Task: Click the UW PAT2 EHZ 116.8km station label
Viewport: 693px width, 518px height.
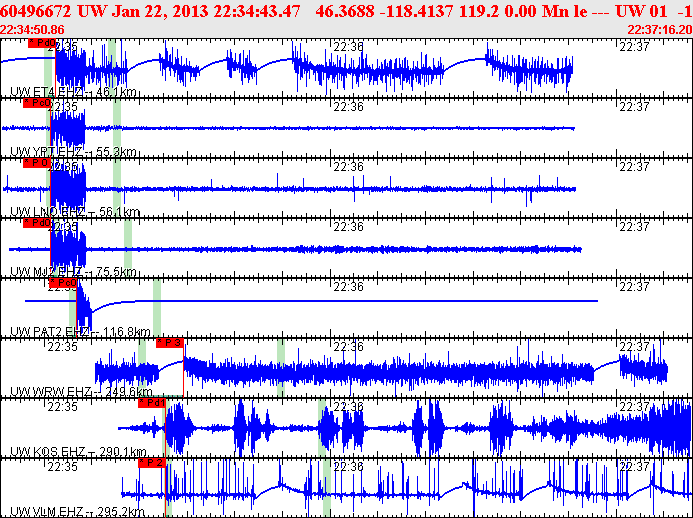Action: coord(79,332)
